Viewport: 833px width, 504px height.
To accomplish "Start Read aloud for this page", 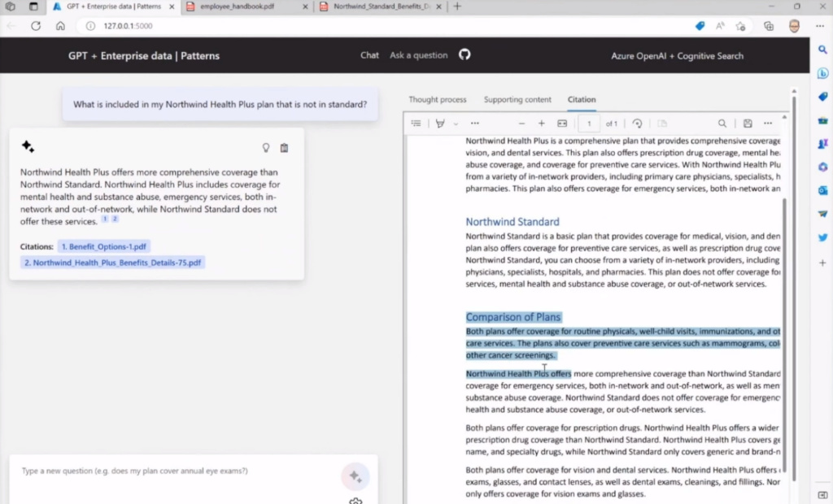I will (721, 25).
